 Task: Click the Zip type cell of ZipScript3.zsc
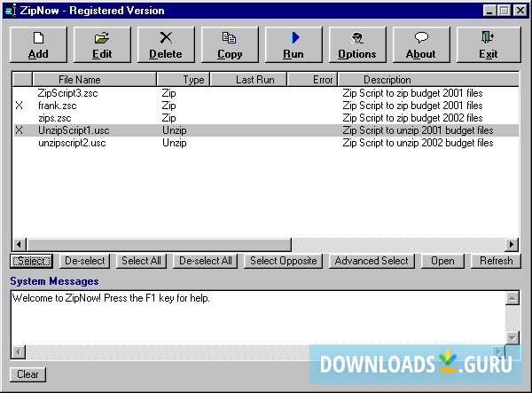[169, 93]
